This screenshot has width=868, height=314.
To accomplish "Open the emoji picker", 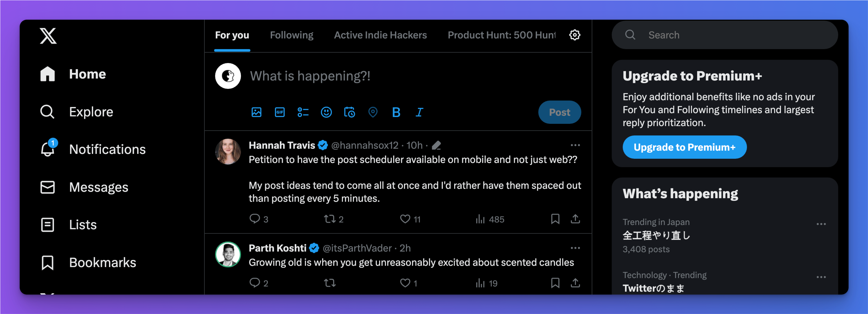I will pyautogui.click(x=326, y=112).
